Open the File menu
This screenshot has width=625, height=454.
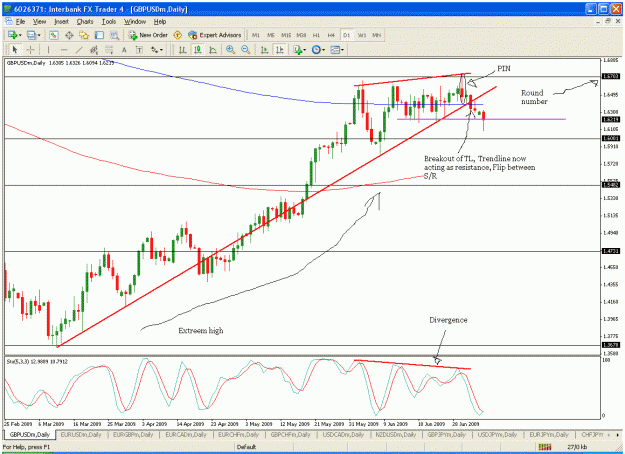[x=20, y=22]
